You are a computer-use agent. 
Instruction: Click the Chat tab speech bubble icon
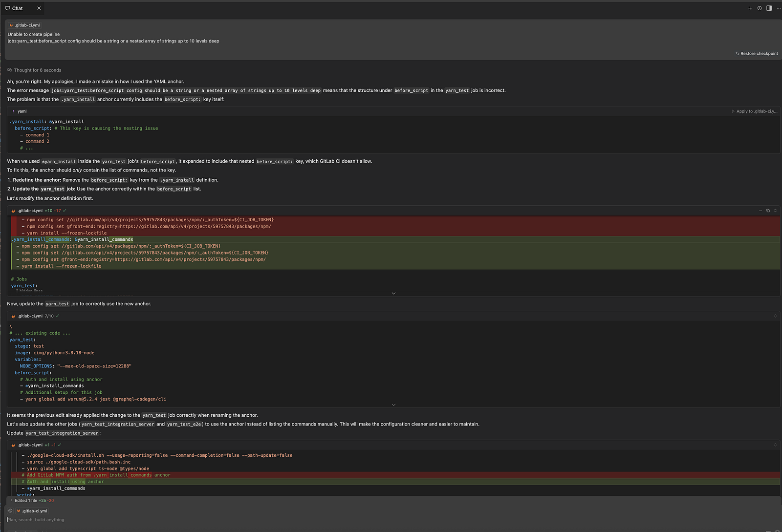click(x=8, y=8)
